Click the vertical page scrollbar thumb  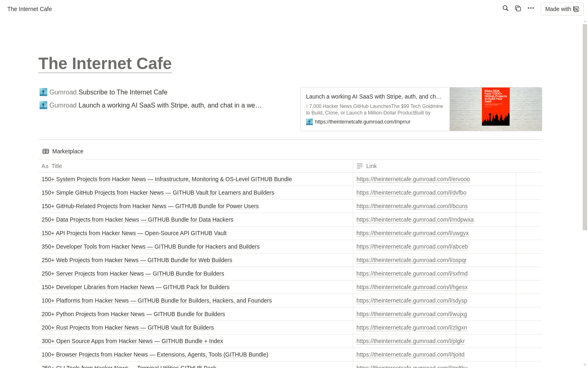point(585,127)
